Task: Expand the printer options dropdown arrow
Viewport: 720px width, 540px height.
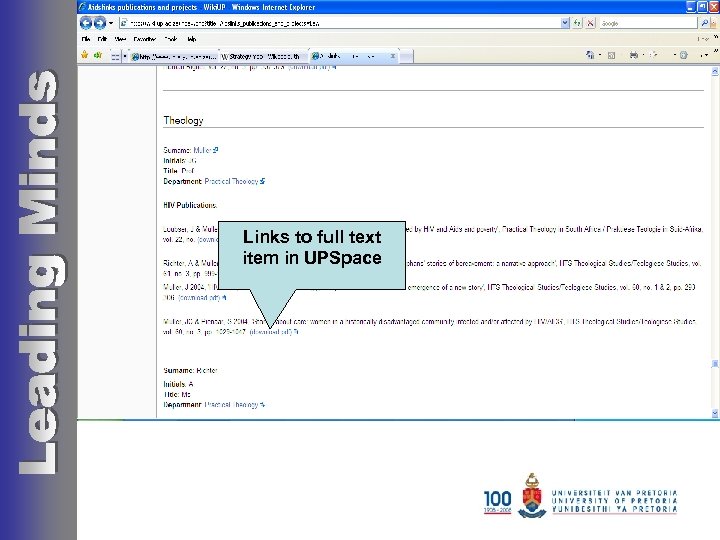Action: point(643,55)
